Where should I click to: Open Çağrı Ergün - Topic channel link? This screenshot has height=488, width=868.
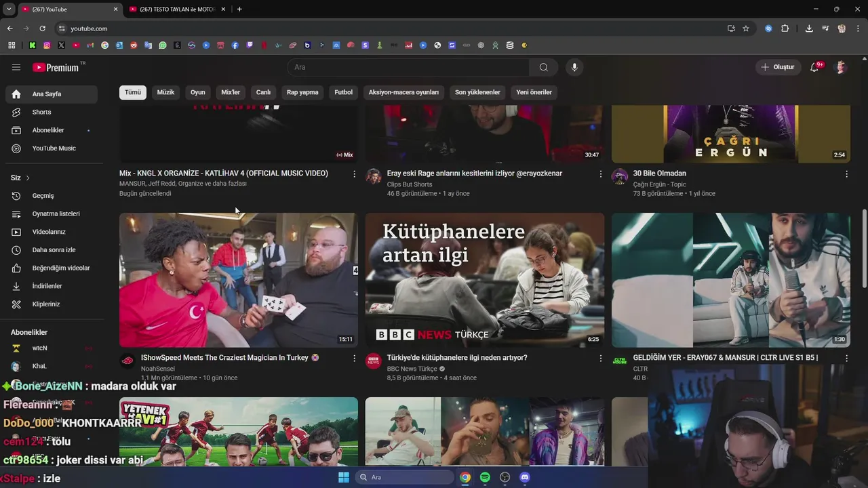(x=660, y=184)
